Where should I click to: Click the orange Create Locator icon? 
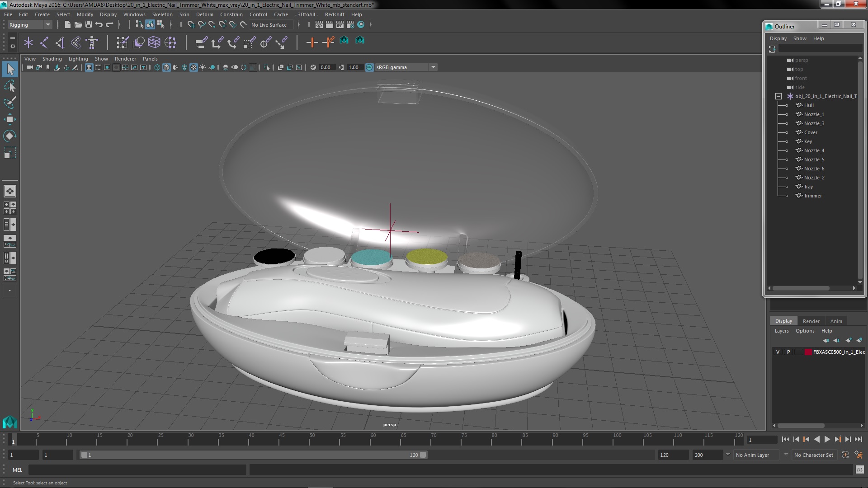click(x=312, y=42)
